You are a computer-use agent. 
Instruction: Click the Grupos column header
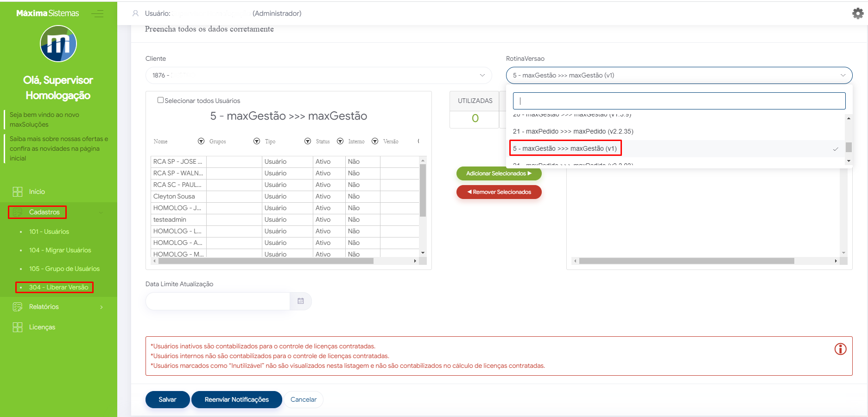[217, 141]
